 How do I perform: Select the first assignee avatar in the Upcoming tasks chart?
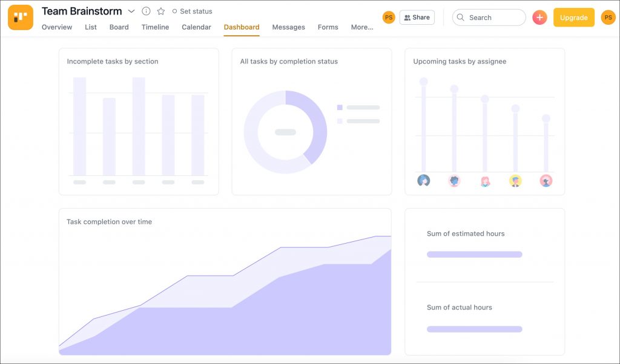pyautogui.click(x=423, y=180)
